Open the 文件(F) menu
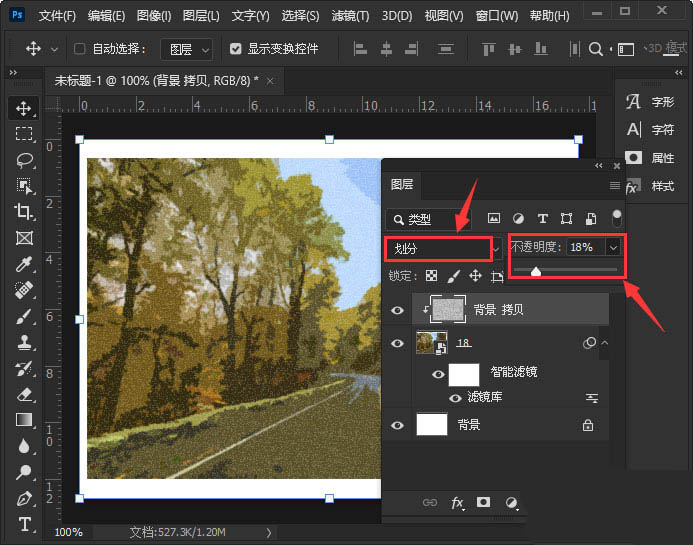This screenshot has height=545, width=693. [x=57, y=16]
